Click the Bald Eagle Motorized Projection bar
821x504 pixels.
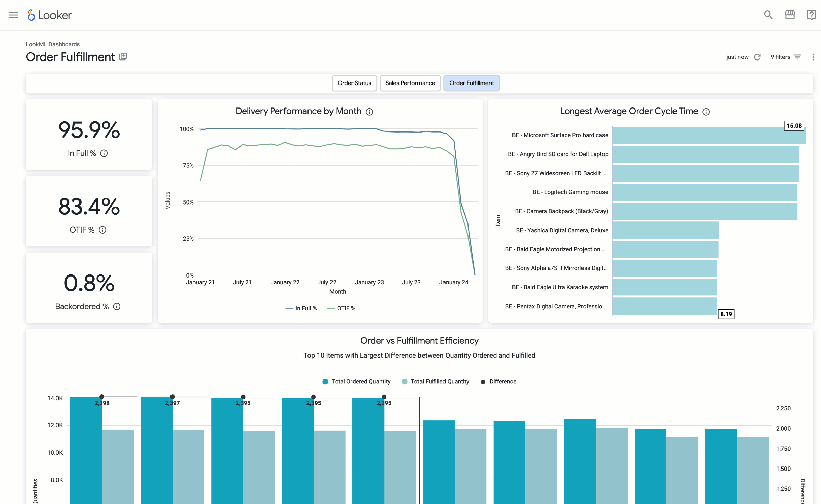point(665,249)
